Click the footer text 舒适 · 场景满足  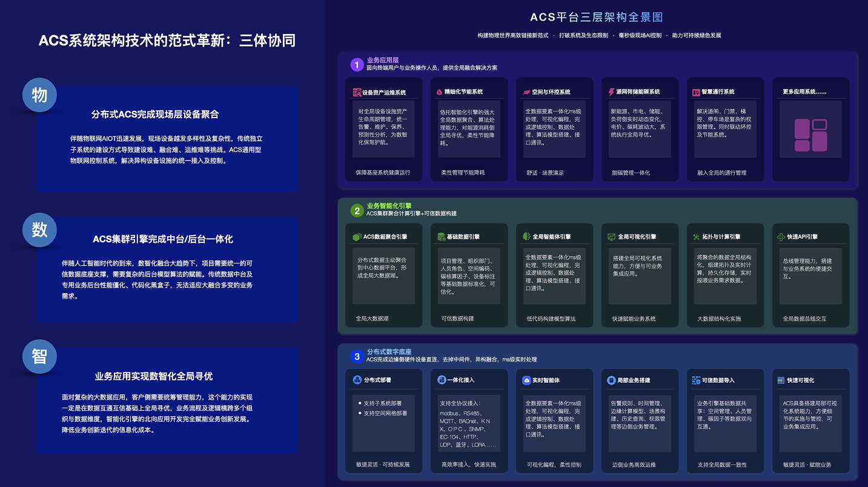pos(545,173)
